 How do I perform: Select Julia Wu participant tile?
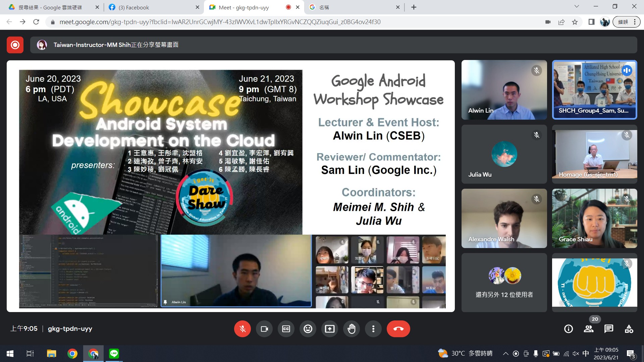click(x=504, y=154)
